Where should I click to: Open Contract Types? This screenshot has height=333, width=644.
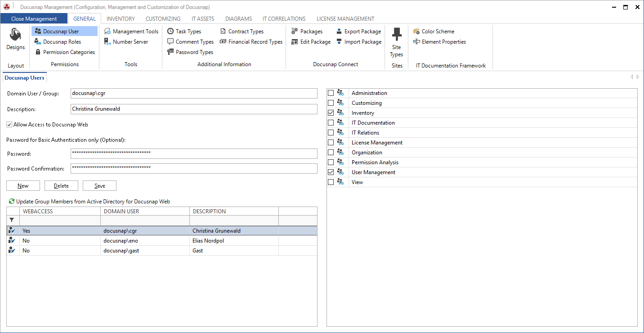(x=242, y=31)
